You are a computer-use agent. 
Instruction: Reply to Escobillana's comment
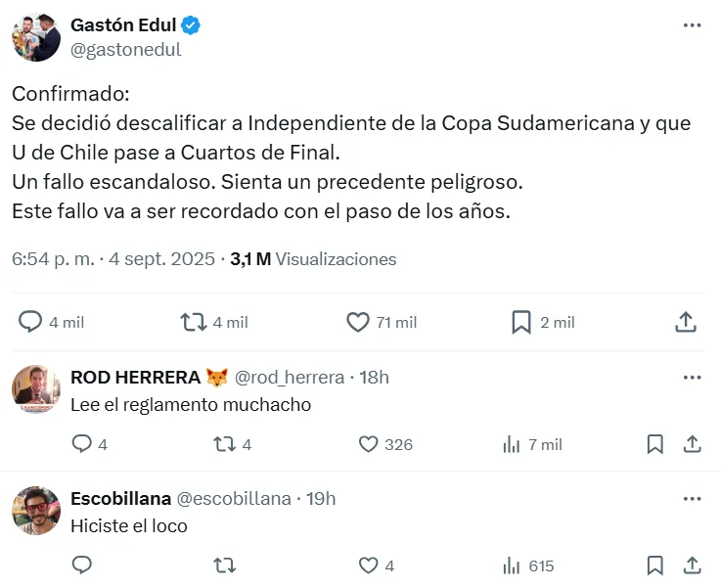83,565
